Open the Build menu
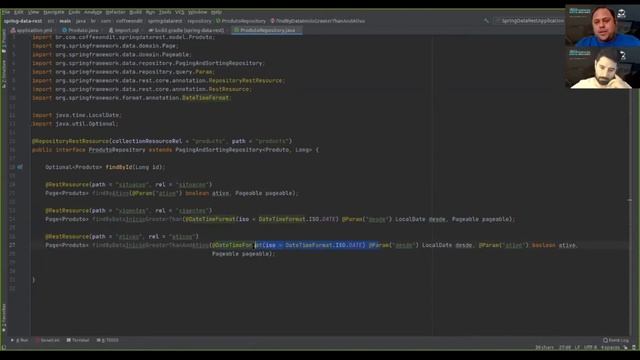The height and width of the screenshot is (360, 640). pos(136,12)
